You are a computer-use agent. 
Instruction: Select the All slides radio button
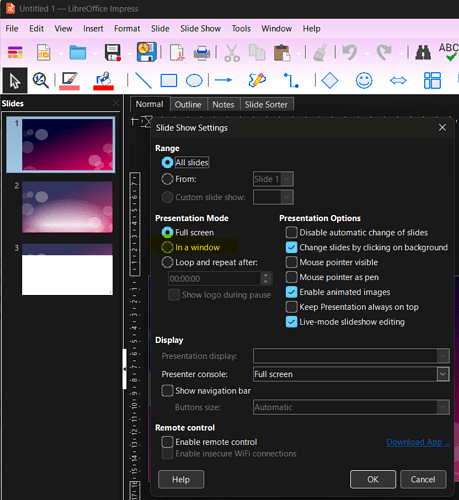(x=167, y=163)
